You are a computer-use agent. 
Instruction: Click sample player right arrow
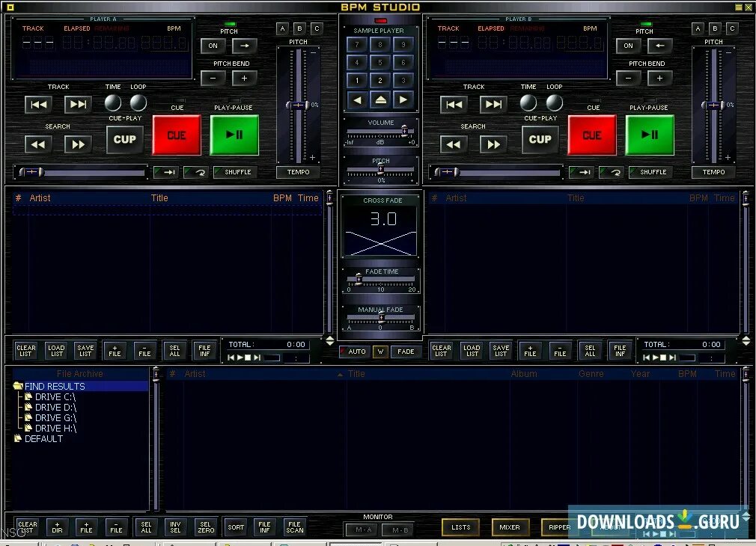coord(403,100)
